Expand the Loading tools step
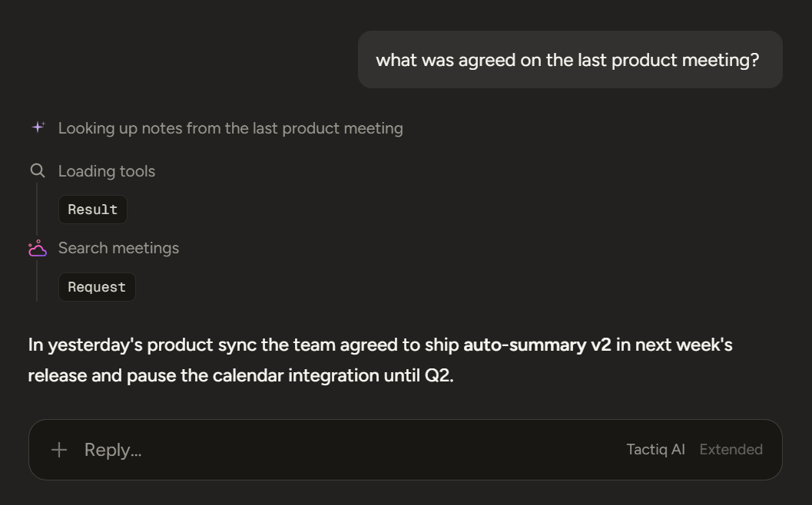Screen dimensions: 812x505 [107, 171]
